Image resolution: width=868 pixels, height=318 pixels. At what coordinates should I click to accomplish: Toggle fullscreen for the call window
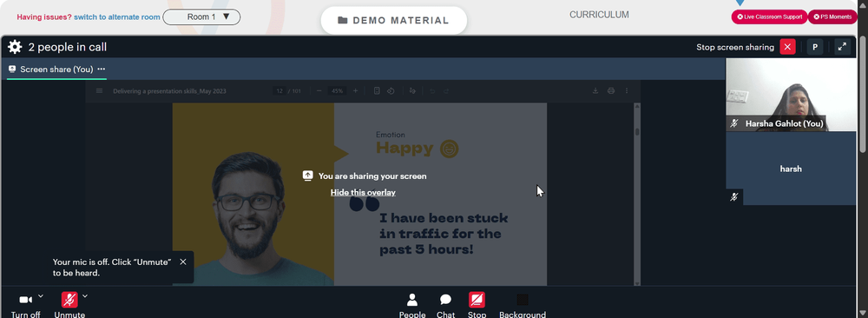(x=842, y=47)
